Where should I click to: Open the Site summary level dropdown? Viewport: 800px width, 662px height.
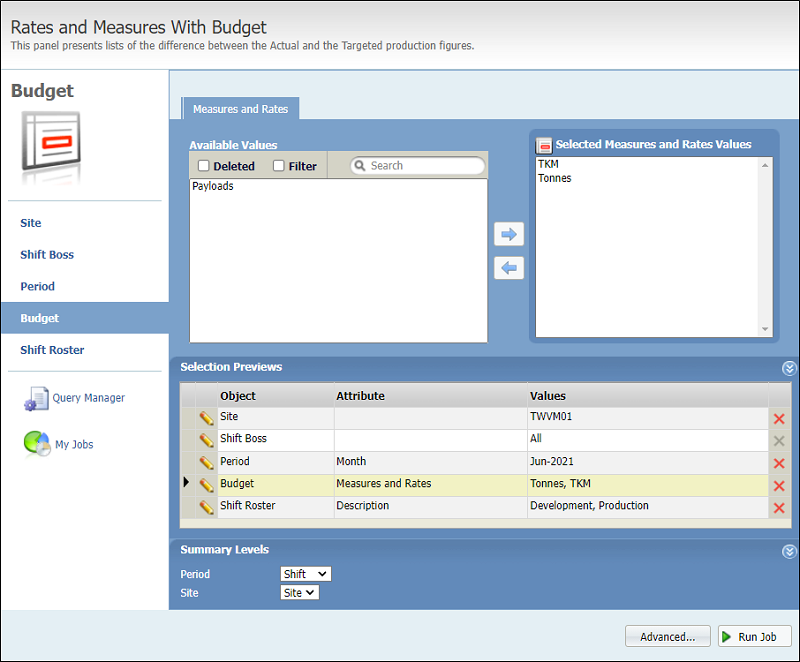point(299,593)
